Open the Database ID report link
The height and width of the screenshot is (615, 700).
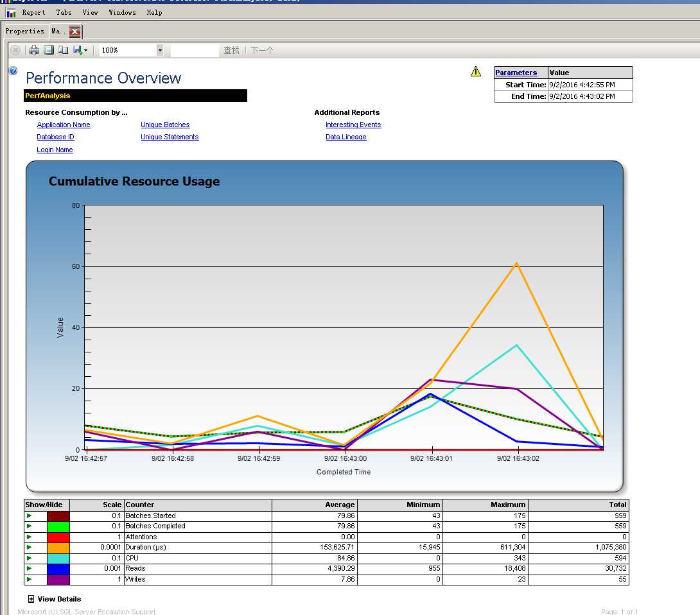click(x=55, y=137)
